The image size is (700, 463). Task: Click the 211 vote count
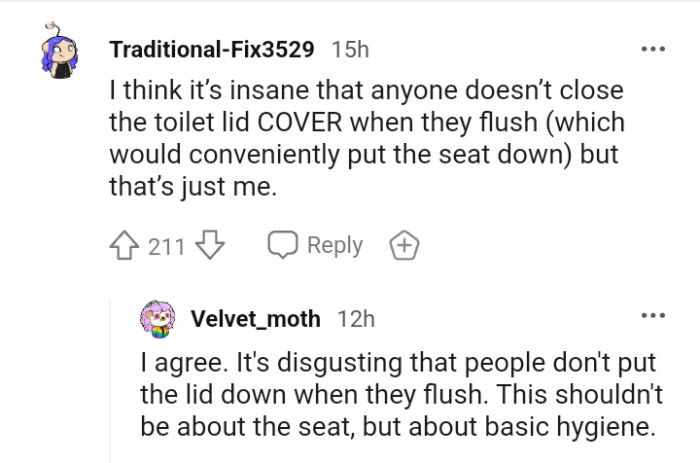tap(166, 245)
